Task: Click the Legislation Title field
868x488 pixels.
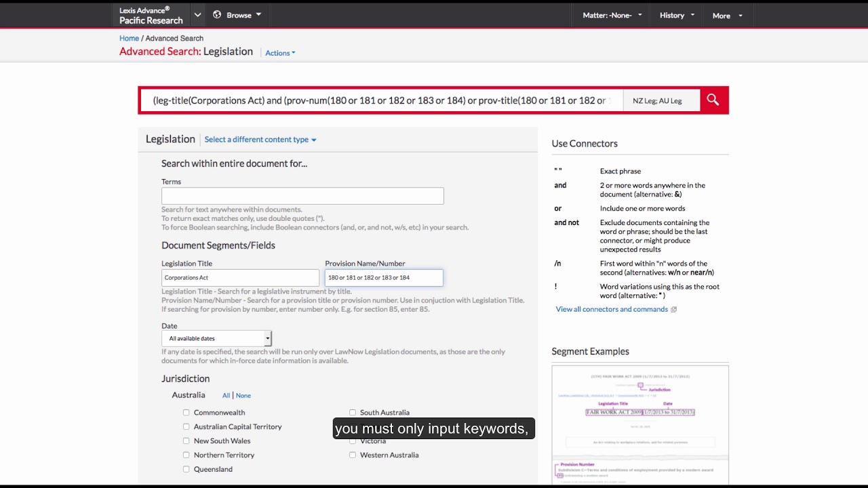Action: point(240,277)
